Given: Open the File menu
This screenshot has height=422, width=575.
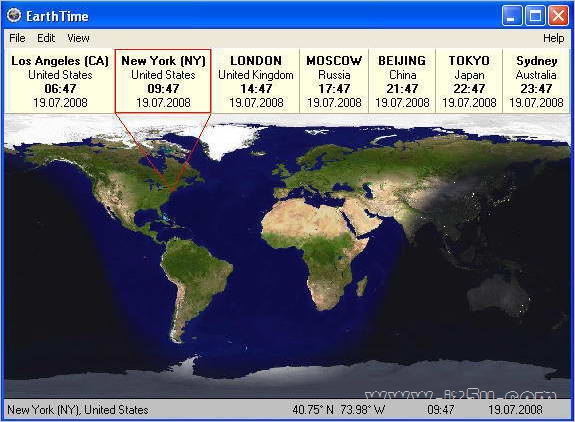Looking at the screenshot, I should point(17,38).
